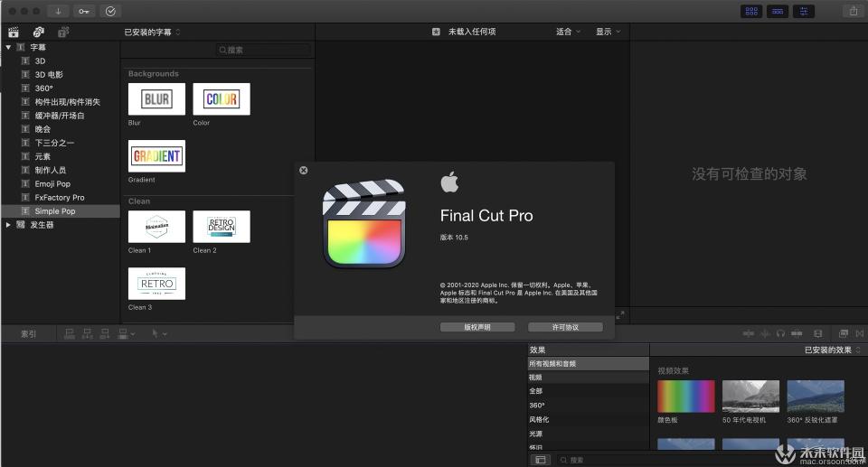This screenshot has width=868, height=467.
Task: Click the append clip edit icon
Action: click(x=105, y=333)
